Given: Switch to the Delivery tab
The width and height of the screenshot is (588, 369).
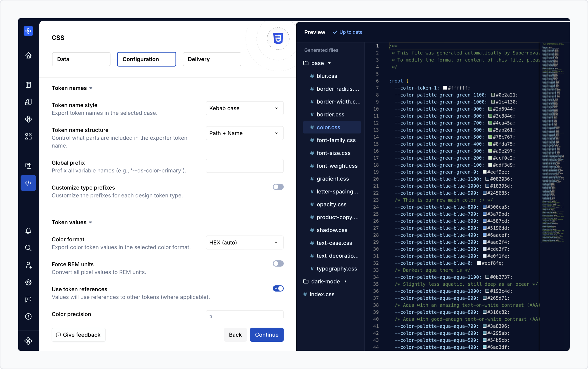Looking at the screenshot, I should [211, 59].
